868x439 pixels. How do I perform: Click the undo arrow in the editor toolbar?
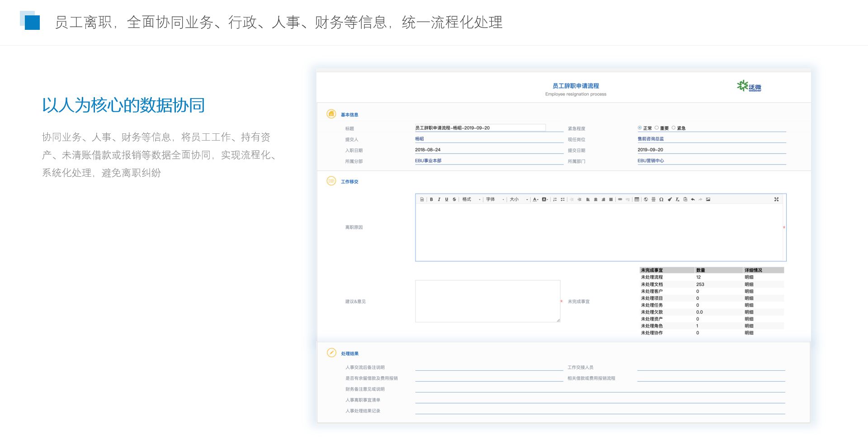click(x=693, y=199)
